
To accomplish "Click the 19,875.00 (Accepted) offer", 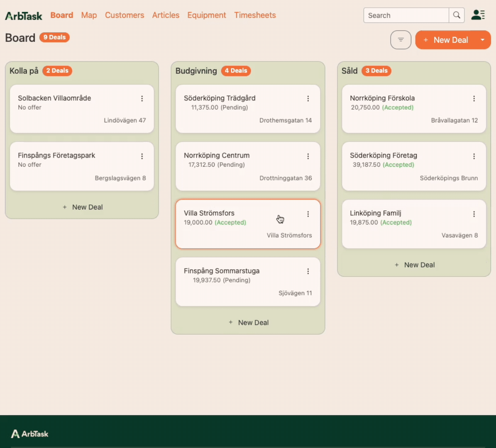I will [x=381, y=222].
